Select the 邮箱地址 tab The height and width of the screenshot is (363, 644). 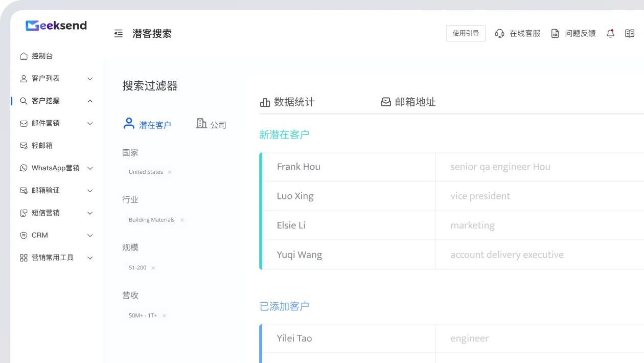click(408, 102)
